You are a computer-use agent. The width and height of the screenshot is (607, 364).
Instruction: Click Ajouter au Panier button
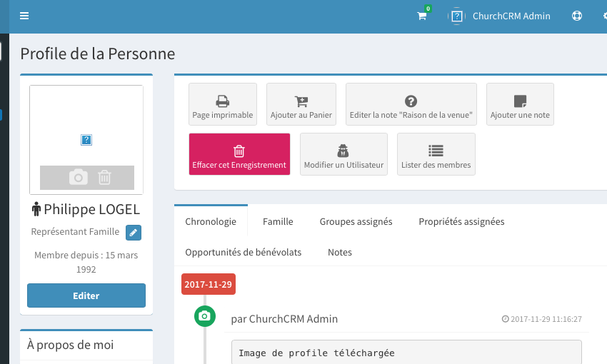pyautogui.click(x=301, y=104)
